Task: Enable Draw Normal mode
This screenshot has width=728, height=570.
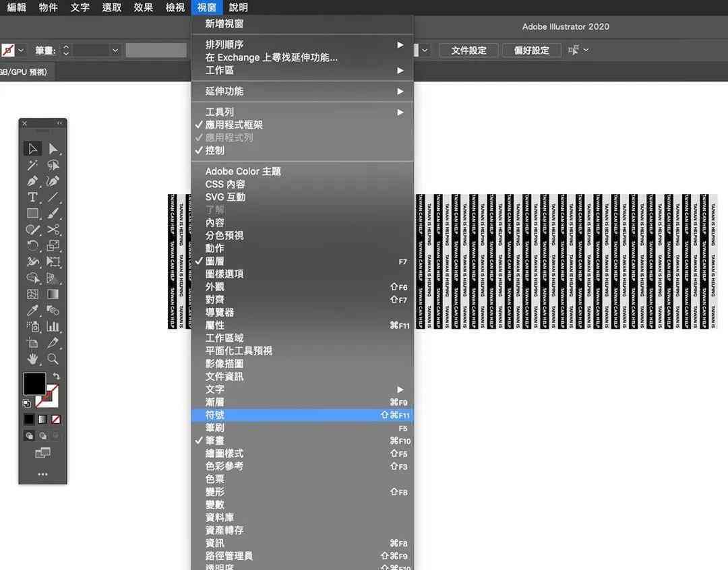Action: [x=29, y=436]
